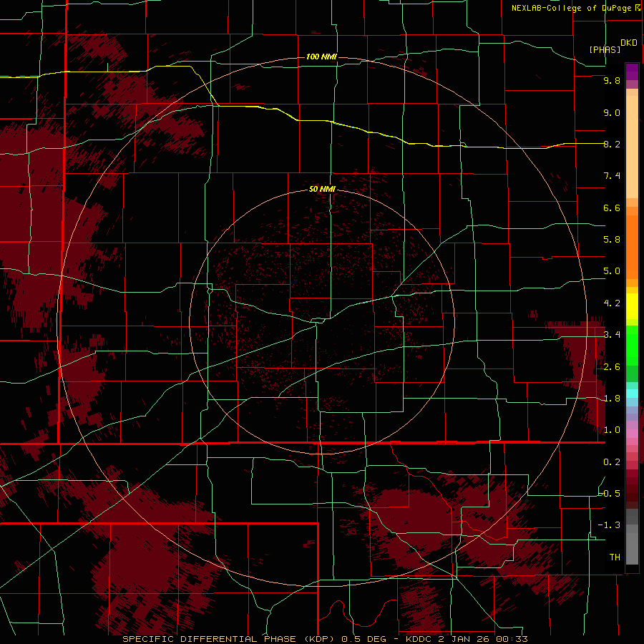Pick the cyan segment of the color bar
This screenshot has width=644, height=644.
click(632, 394)
